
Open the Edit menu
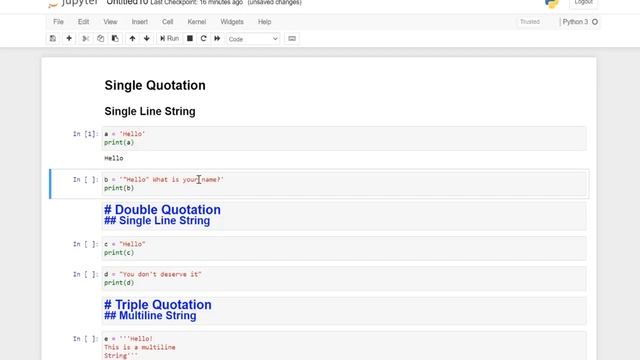click(83, 22)
